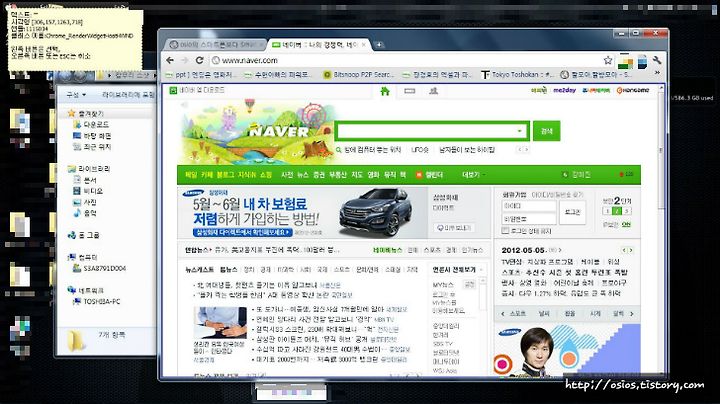
Task: Bookmark this page with the star icon
Action: pyautogui.click(x=608, y=60)
